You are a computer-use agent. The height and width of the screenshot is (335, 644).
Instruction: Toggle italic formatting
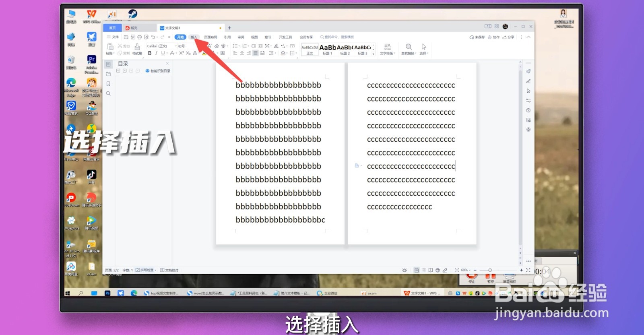click(x=156, y=53)
